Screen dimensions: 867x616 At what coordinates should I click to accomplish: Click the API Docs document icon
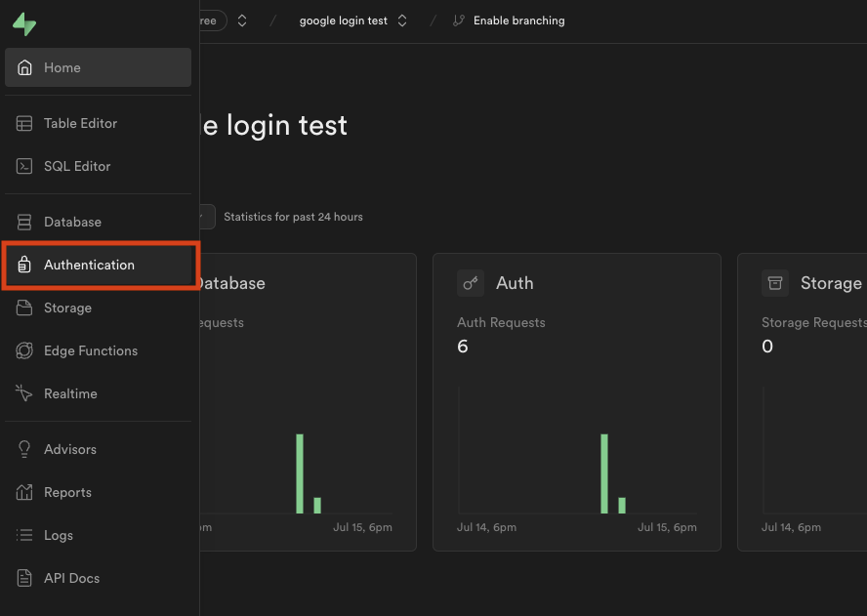tap(24, 578)
